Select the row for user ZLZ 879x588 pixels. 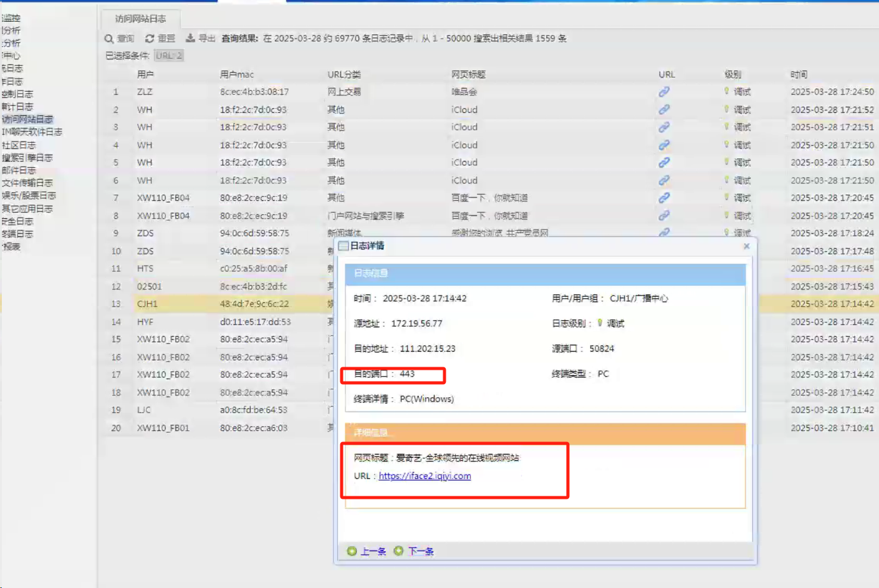click(491, 92)
